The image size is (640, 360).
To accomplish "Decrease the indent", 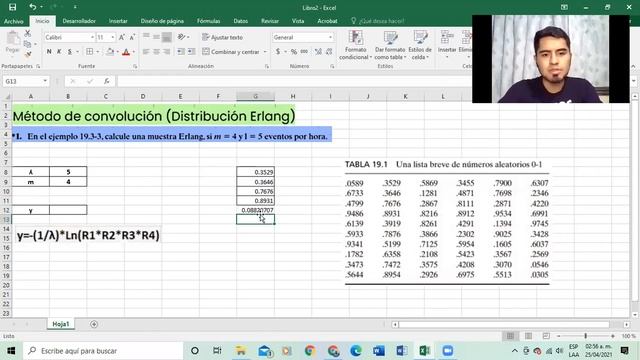I will [x=181, y=52].
